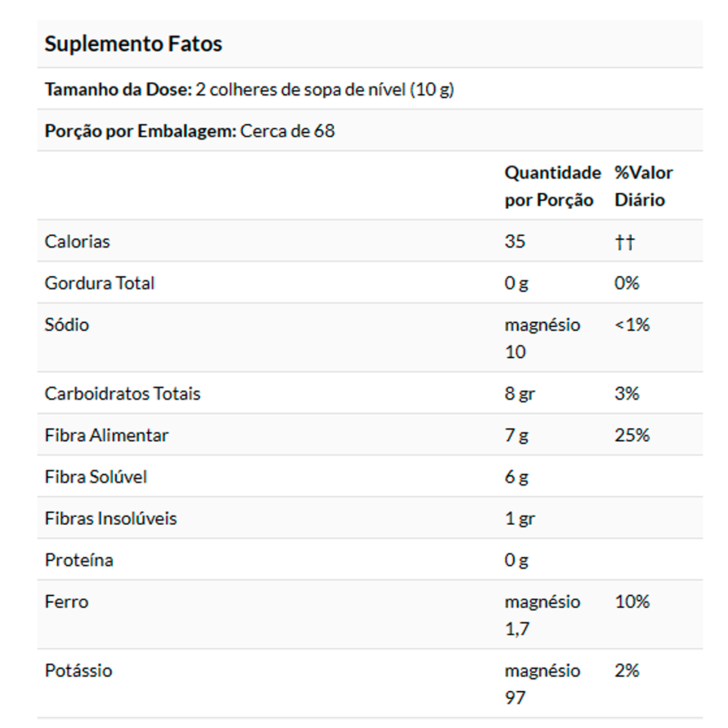This screenshot has height=728, width=728.
Task: Click the "Fibra Alimentar" row label
Action: pyautogui.click(x=106, y=435)
